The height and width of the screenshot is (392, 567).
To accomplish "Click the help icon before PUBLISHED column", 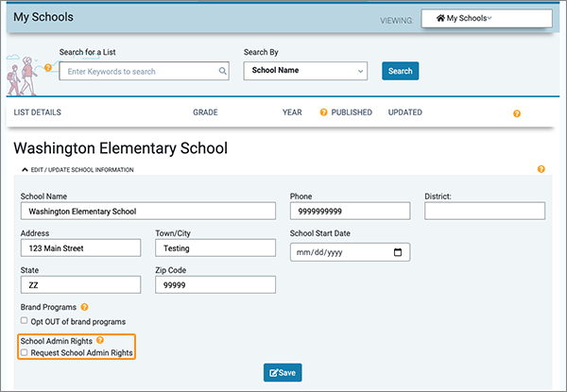I will click(323, 112).
